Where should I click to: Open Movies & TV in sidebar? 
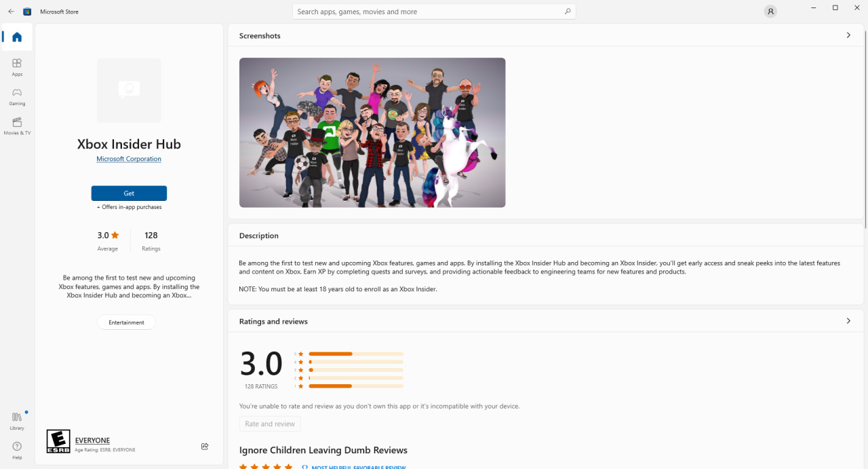[x=17, y=126]
